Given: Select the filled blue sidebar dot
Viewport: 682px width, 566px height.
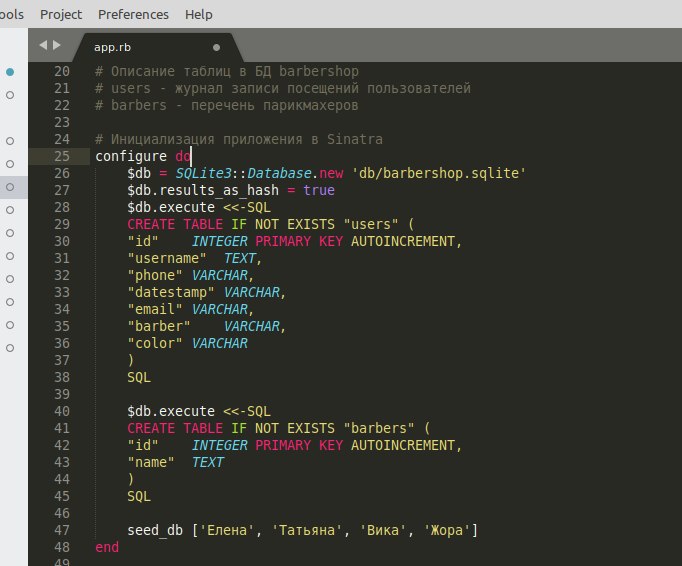Looking at the screenshot, I should (x=10, y=72).
